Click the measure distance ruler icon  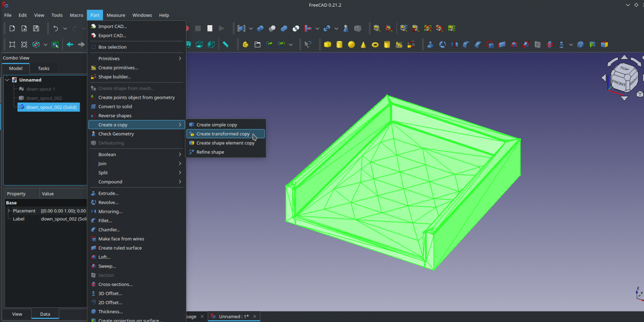[x=226, y=44]
